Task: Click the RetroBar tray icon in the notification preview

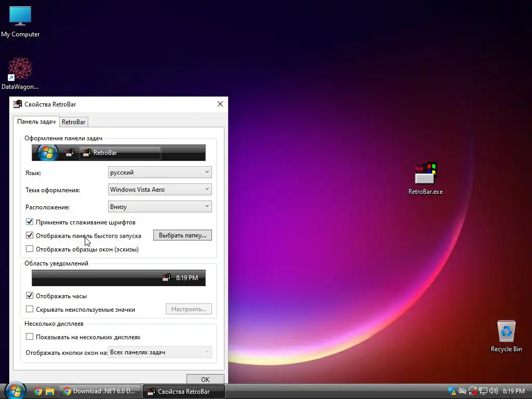Action: click(x=166, y=277)
